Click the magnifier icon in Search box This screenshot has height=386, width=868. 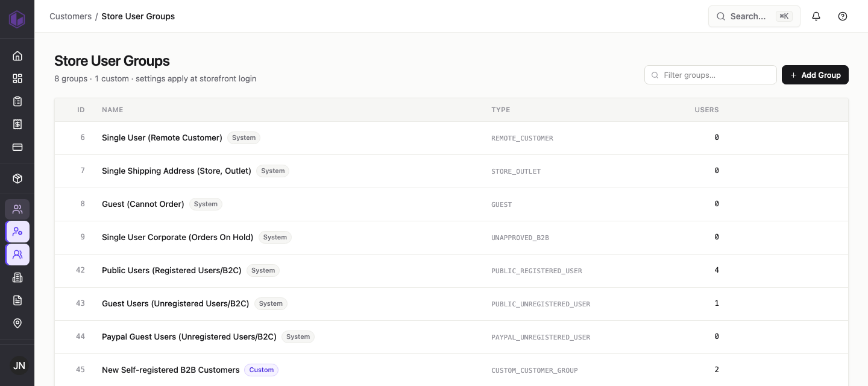(x=721, y=16)
